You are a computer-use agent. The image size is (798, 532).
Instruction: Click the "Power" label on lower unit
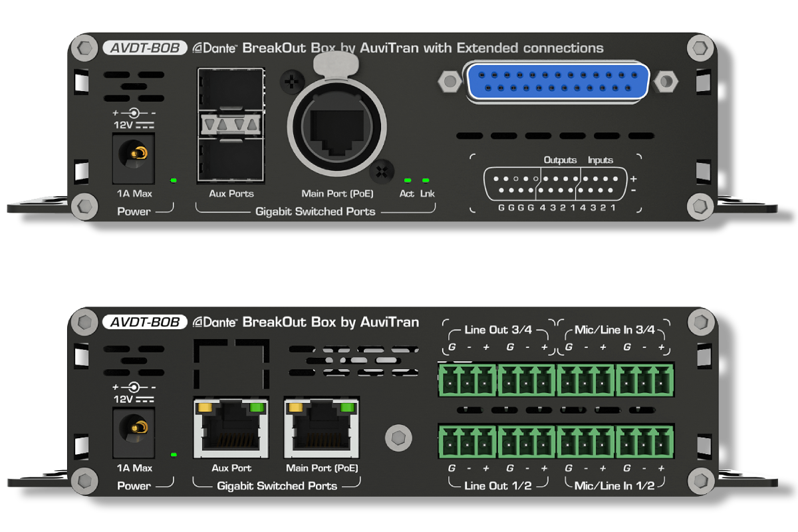(134, 486)
